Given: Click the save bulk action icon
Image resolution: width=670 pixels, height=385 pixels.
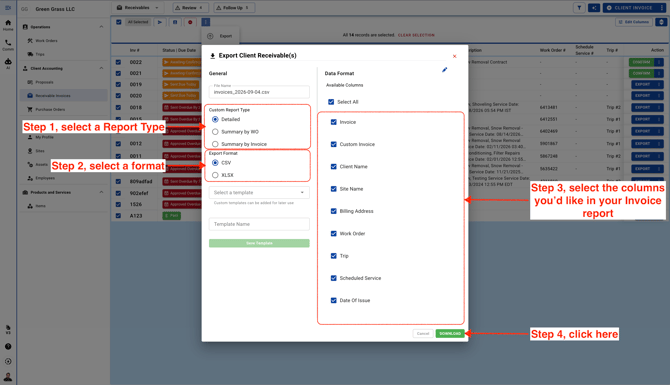Looking at the screenshot, I should pos(175,22).
